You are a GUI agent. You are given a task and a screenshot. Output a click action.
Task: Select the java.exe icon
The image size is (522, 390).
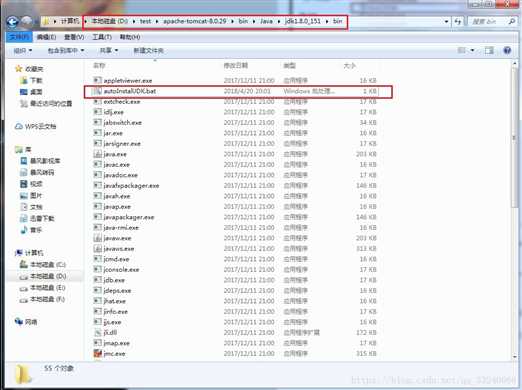(x=97, y=154)
